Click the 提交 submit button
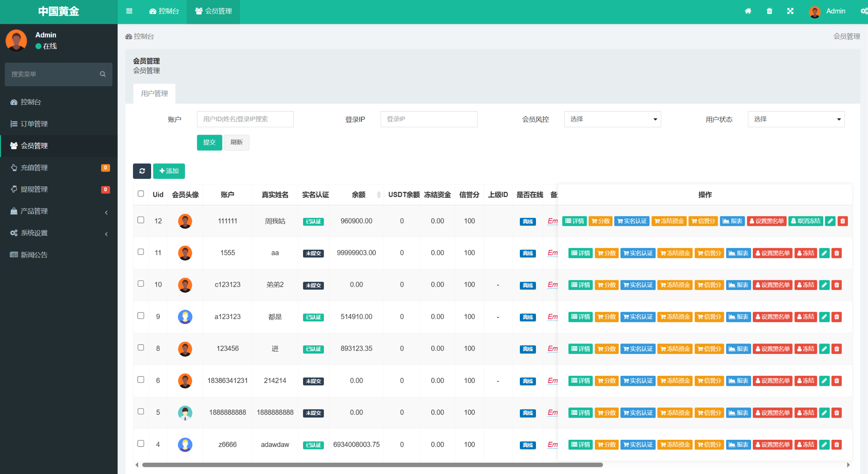Viewport: 868px width, 474px height. coord(209,142)
